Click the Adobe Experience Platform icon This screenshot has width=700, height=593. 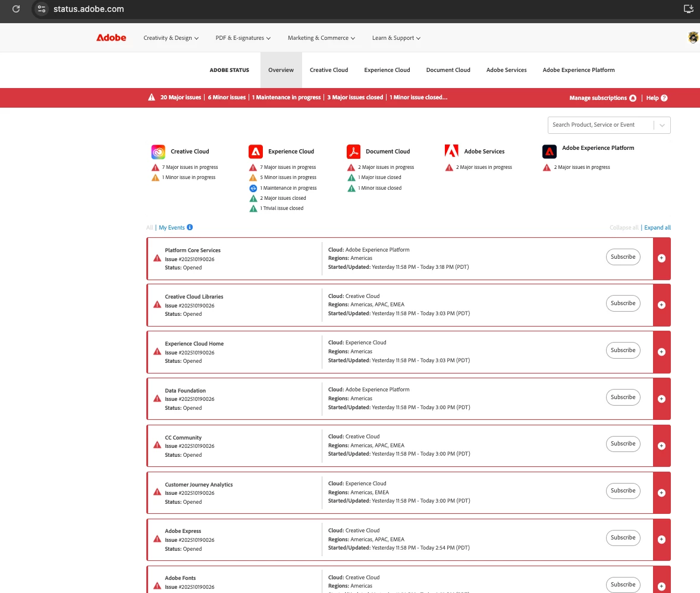550,152
